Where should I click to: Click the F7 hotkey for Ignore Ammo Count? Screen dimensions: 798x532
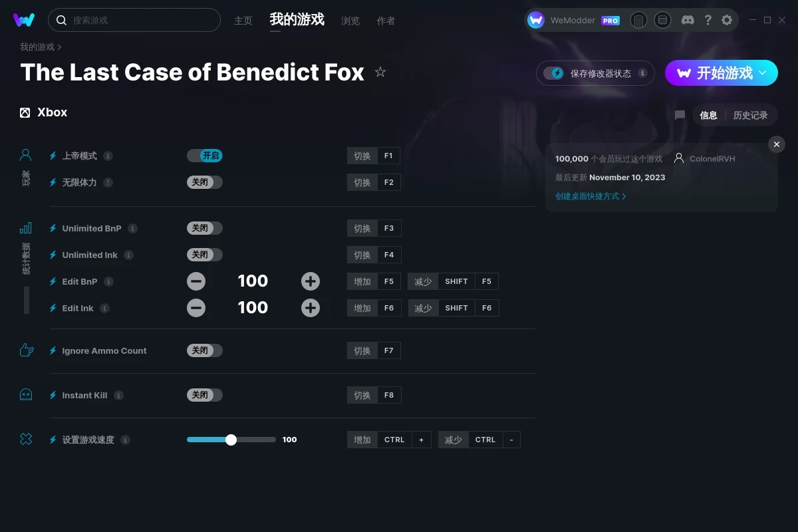[x=389, y=350]
